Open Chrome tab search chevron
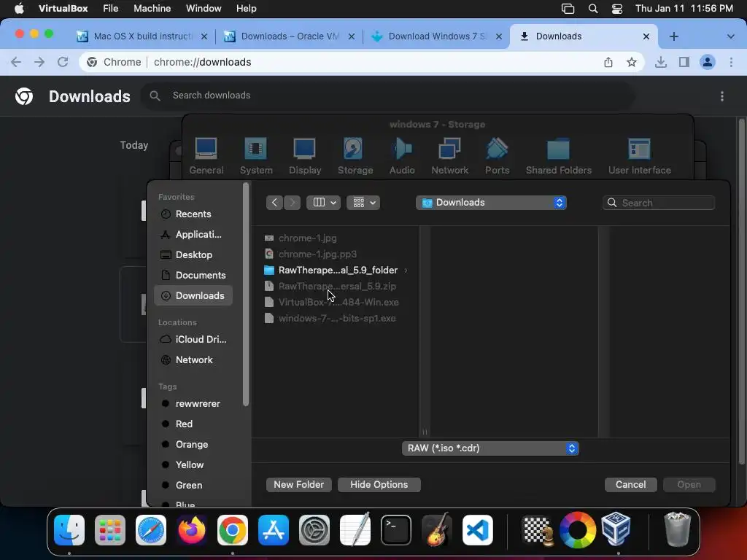Viewport: 747px width, 560px height. [730, 36]
